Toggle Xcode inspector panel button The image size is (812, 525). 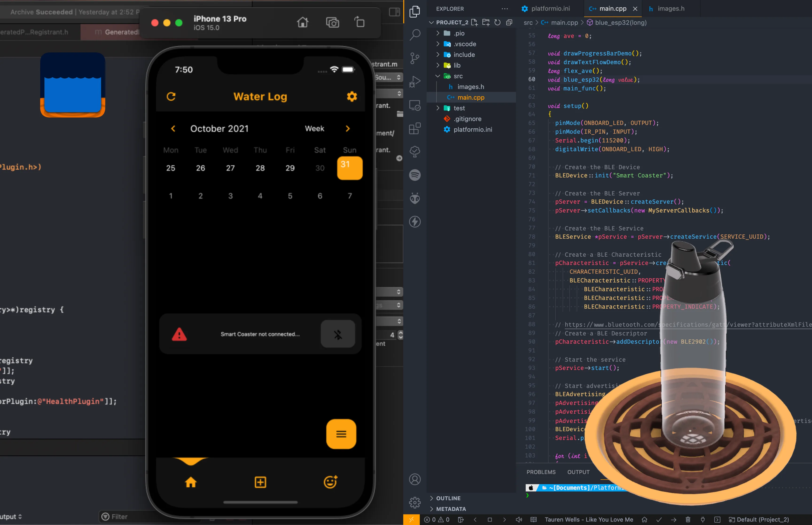[394, 12]
